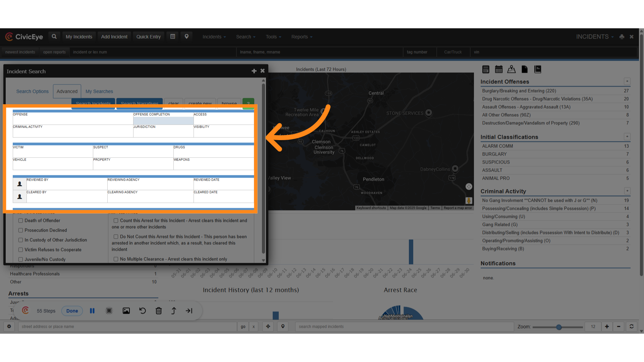Click the Quick Entry button
Screen dimensions: 644x362
[149, 37]
